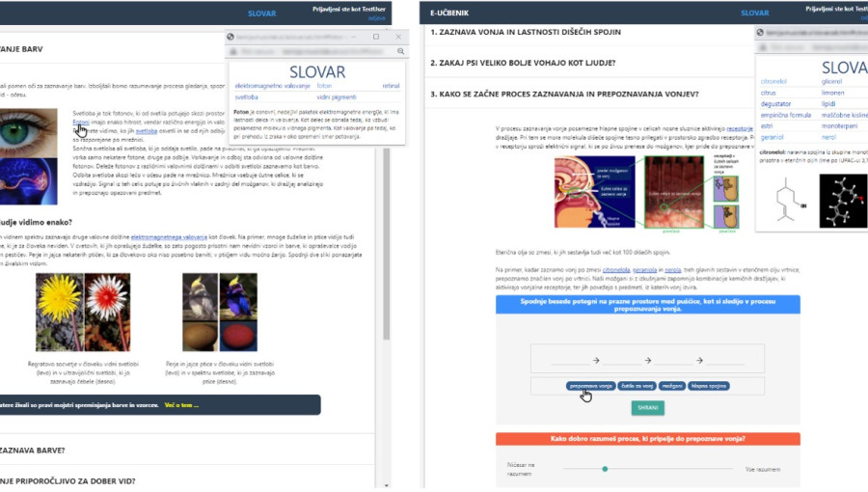Select the 'prepoznava vonja' word chip

click(x=591, y=386)
